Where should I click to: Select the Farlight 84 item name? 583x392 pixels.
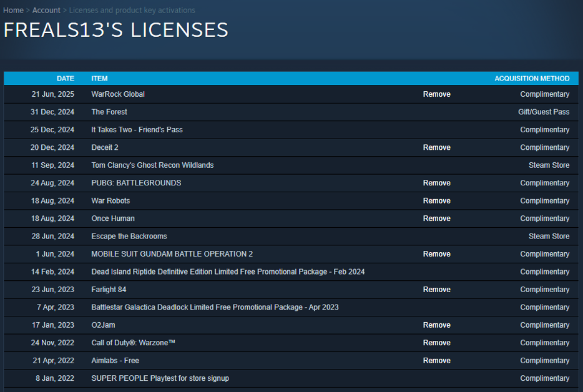point(109,290)
